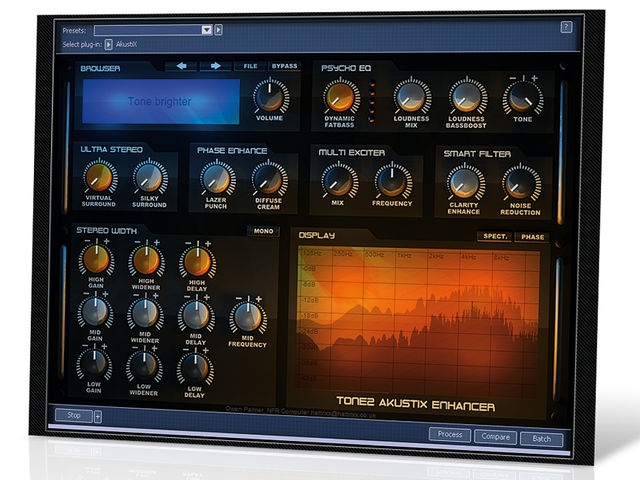
Task: Click the Stop button
Action: (74, 415)
